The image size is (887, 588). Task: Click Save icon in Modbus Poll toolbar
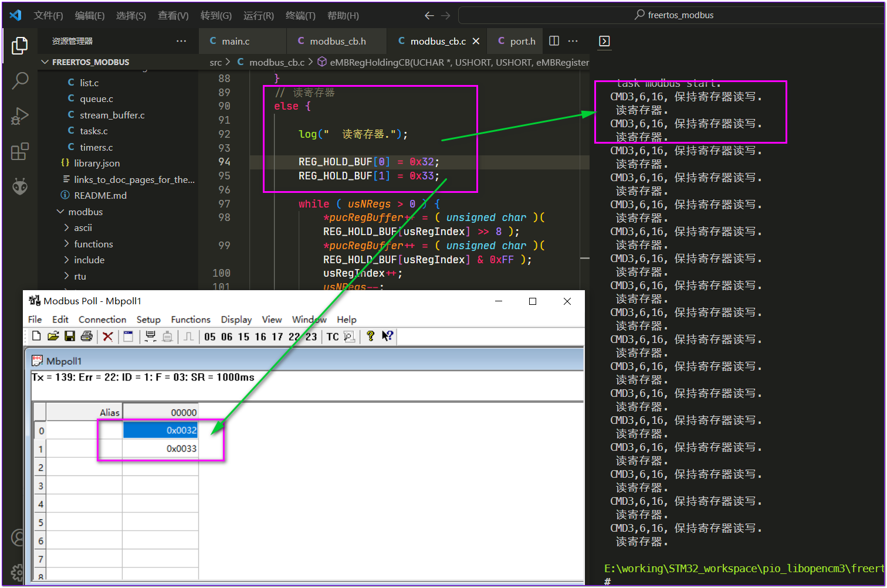[70, 336]
